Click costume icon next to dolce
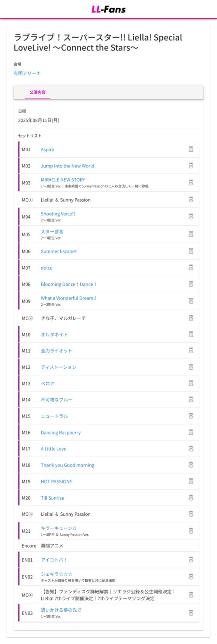The width and height of the screenshot is (217, 644). 191,267
